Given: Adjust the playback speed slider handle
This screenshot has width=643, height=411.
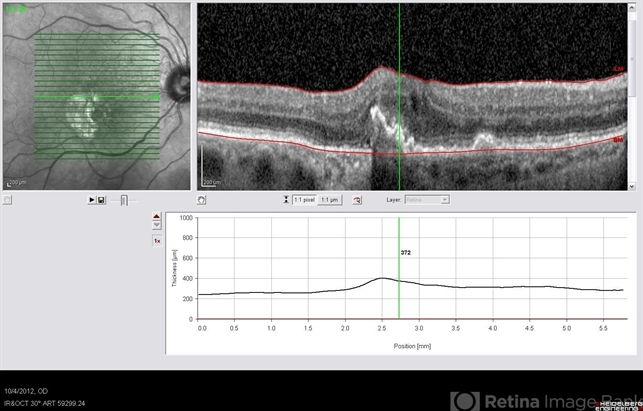Looking at the screenshot, I should [124, 200].
